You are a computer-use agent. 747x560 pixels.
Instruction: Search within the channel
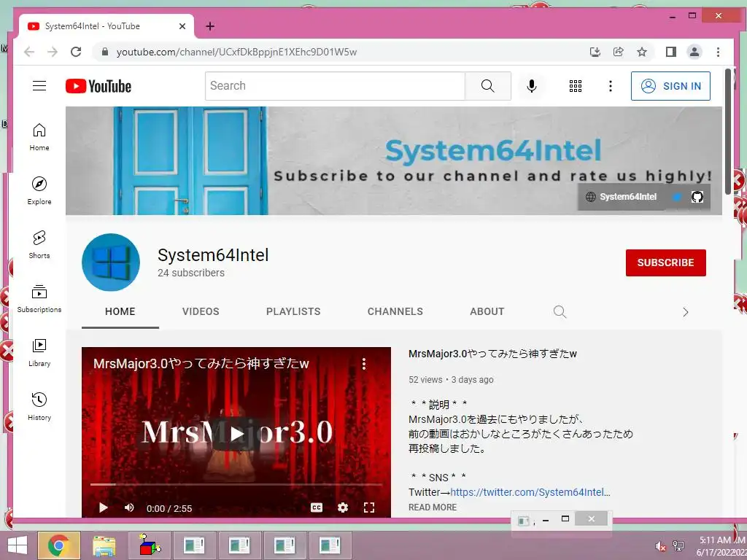560,311
